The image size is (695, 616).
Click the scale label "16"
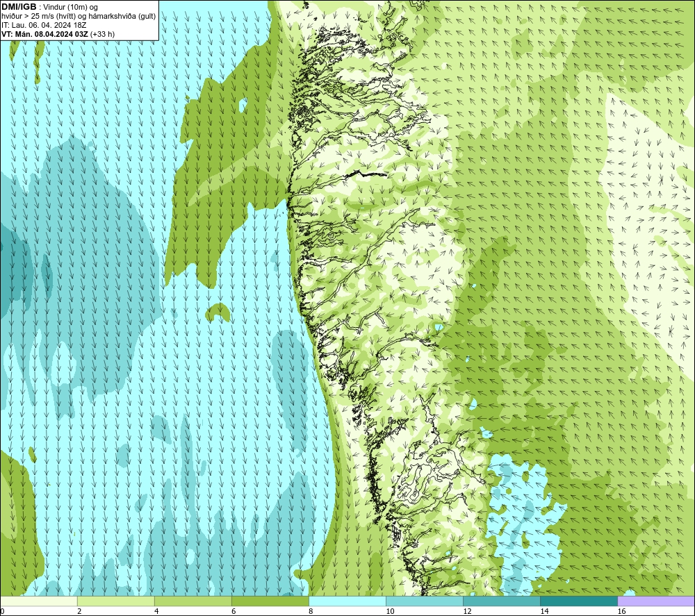(x=621, y=612)
